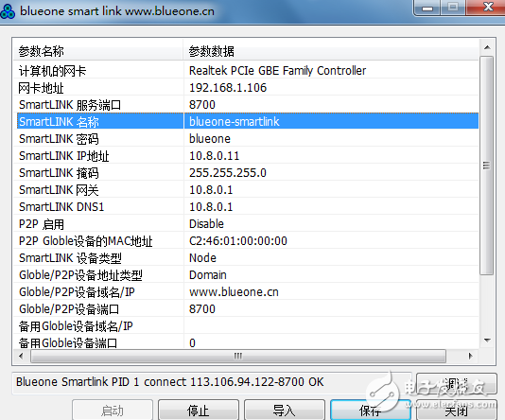Click the 参数数据 column header
Screen dimensions: 505x420
(331, 51)
